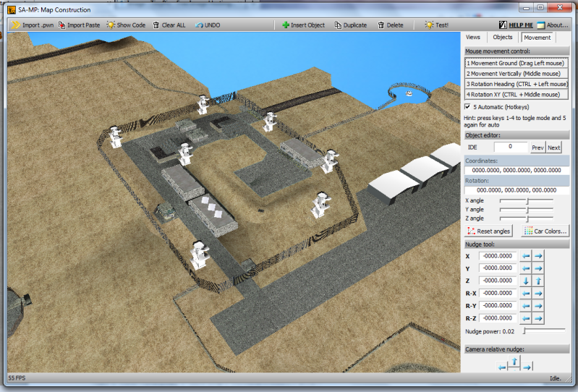Screen dimensions: 578x392
Task: Select 1 Movement Ground mouse mode
Action: point(515,64)
